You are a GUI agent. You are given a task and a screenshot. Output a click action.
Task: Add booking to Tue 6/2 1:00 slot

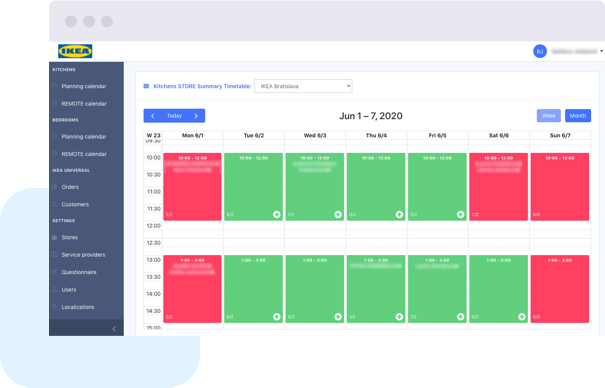click(x=277, y=317)
